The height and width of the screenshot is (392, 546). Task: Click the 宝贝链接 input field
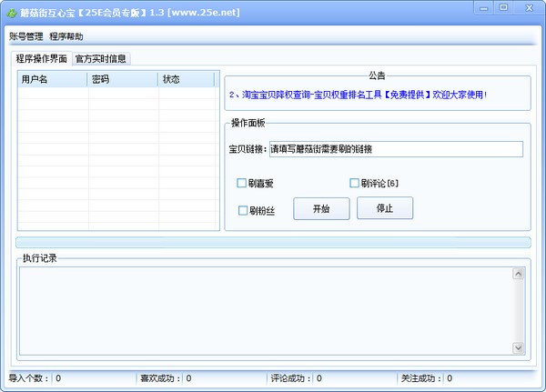pos(396,149)
